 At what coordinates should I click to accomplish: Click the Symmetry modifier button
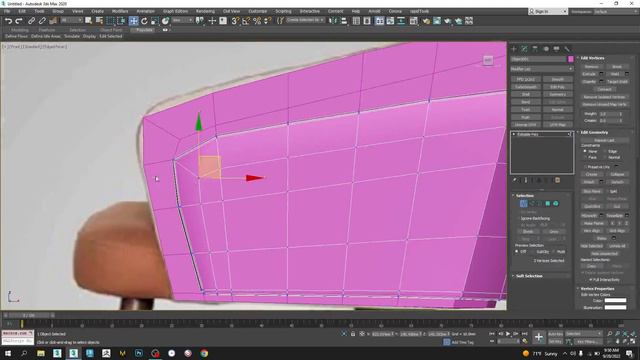558,94
